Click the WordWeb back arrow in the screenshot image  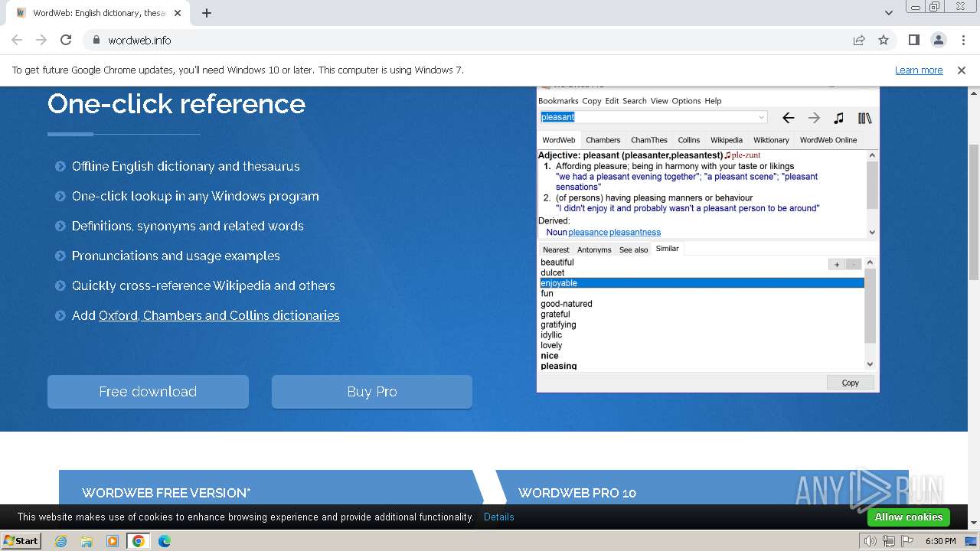point(788,118)
